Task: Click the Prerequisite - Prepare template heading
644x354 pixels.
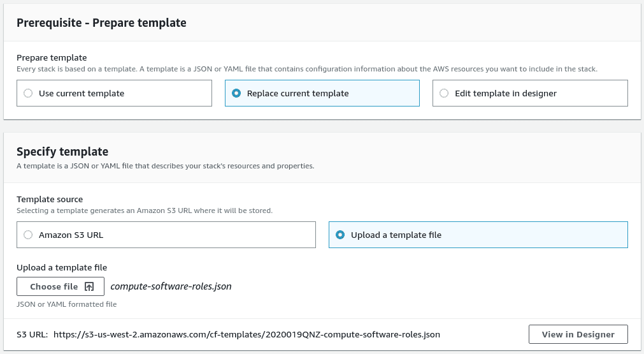Action: [x=101, y=23]
